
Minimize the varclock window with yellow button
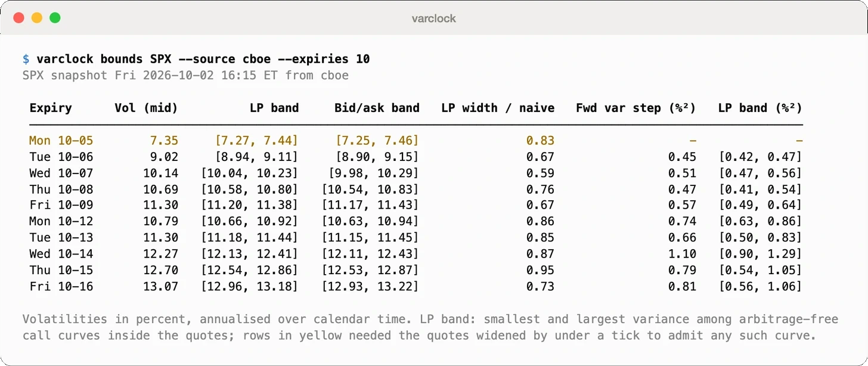pyautogui.click(x=36, y=18)
